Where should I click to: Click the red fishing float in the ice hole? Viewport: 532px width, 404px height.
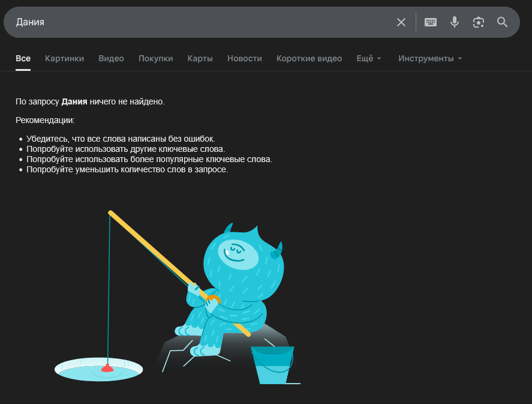107,367
